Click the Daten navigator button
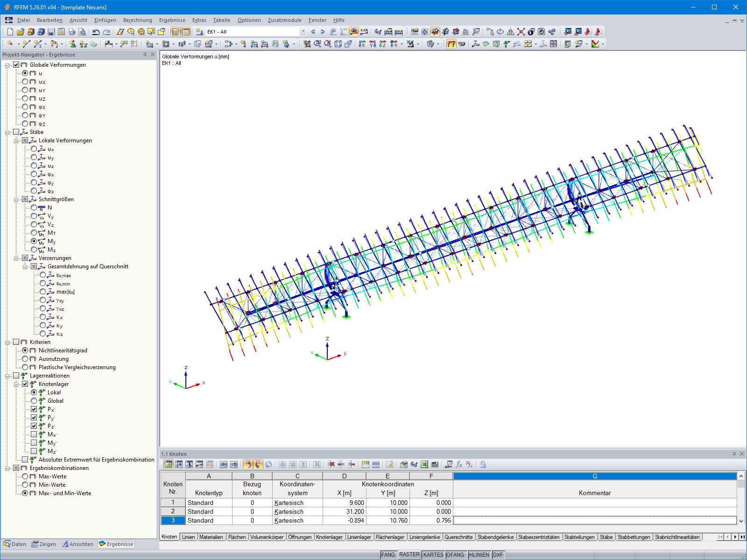Image resolution: width=747 pixels, height=560 pixels. click(x=15, y=544)
